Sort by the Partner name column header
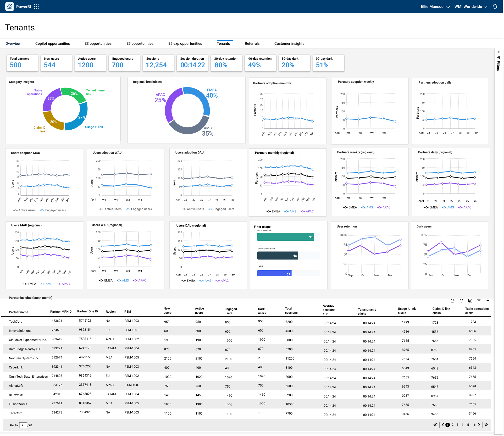This screenshot has width=504, height=436. (x=18, y=312)
